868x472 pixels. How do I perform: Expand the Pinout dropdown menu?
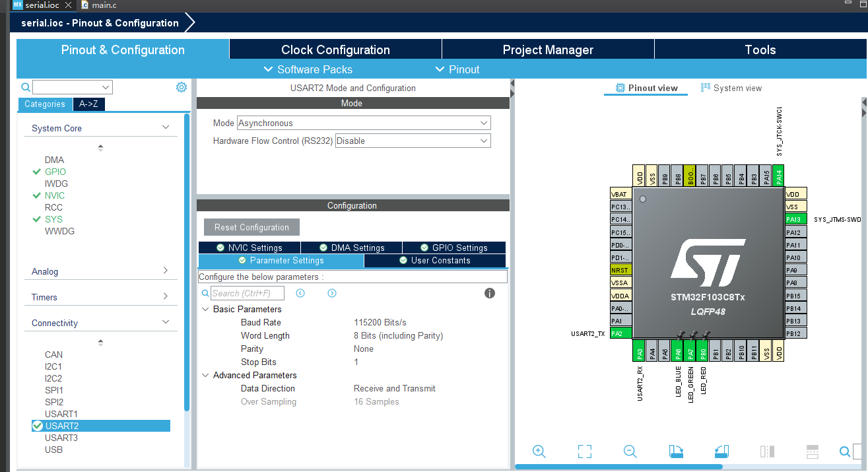pyautogui.click(x=457, y=69)
